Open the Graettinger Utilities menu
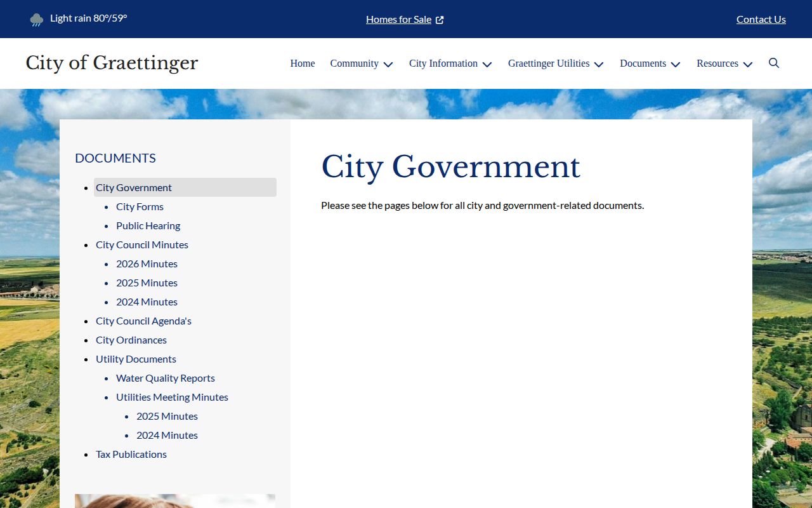The image size is (812, 508). (549, 63)
